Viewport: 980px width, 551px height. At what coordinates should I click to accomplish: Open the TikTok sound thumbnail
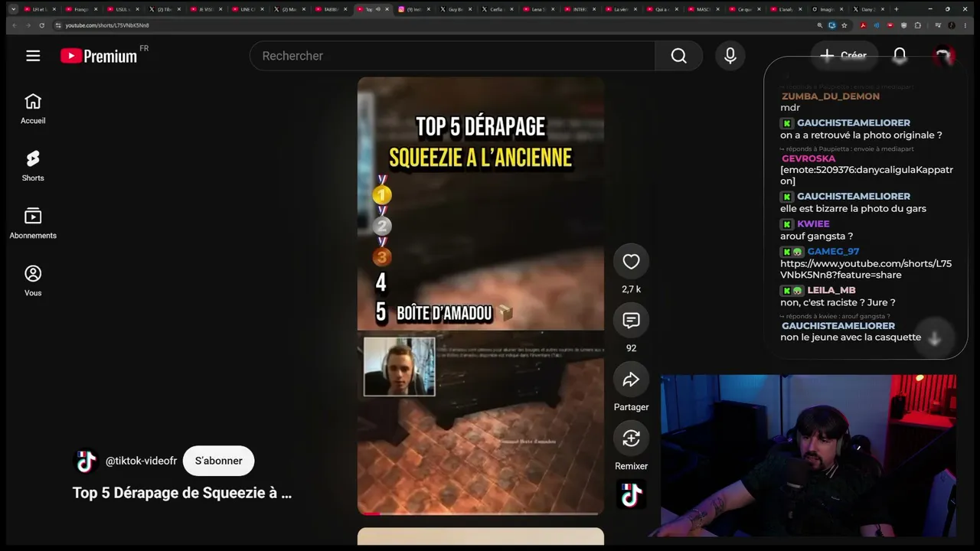coord(631,494)
